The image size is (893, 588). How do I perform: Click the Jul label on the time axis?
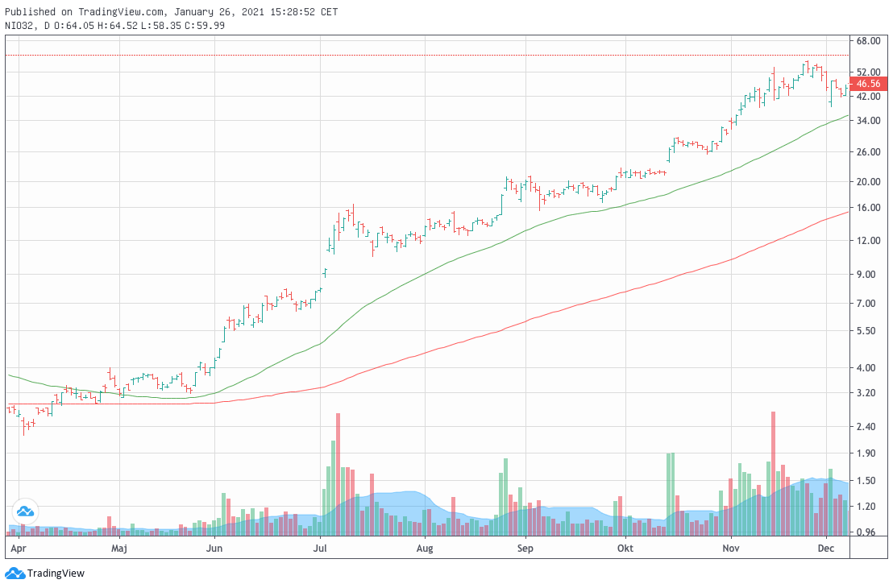click(320, 549)
